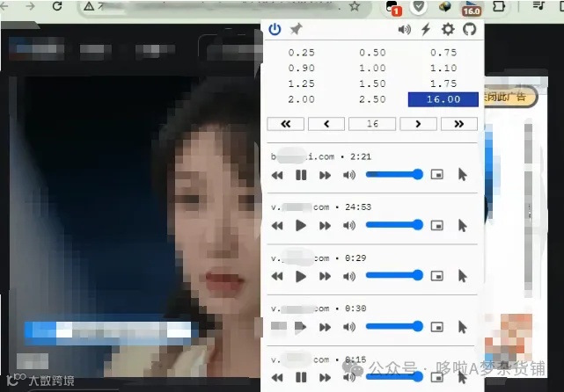The width and height of the screenshot is (564, 392).
Task: Open the browser extensions puzzle icon
Action: pos(499,6)
